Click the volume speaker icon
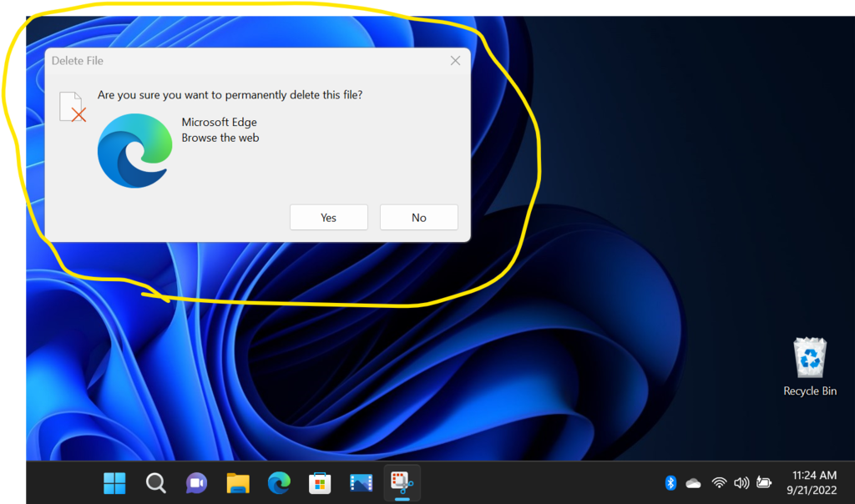Screen dimensions: 855x504 [x=741, y=483]
